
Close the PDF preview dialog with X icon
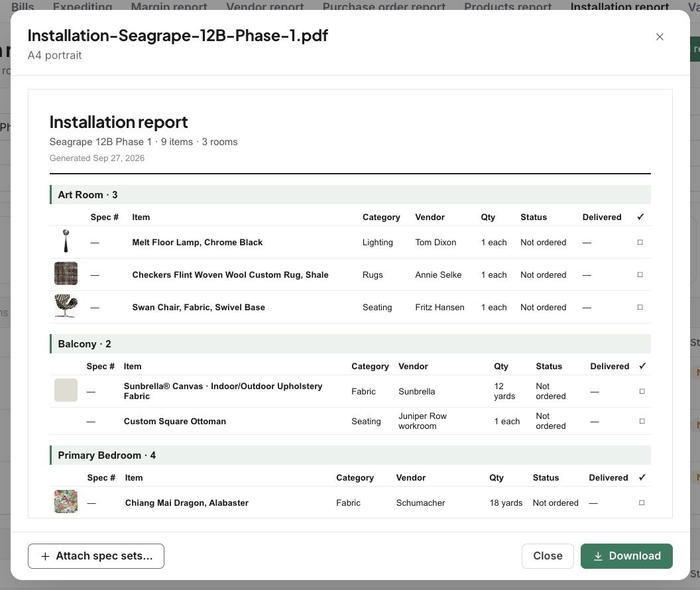tap(660, 37)
